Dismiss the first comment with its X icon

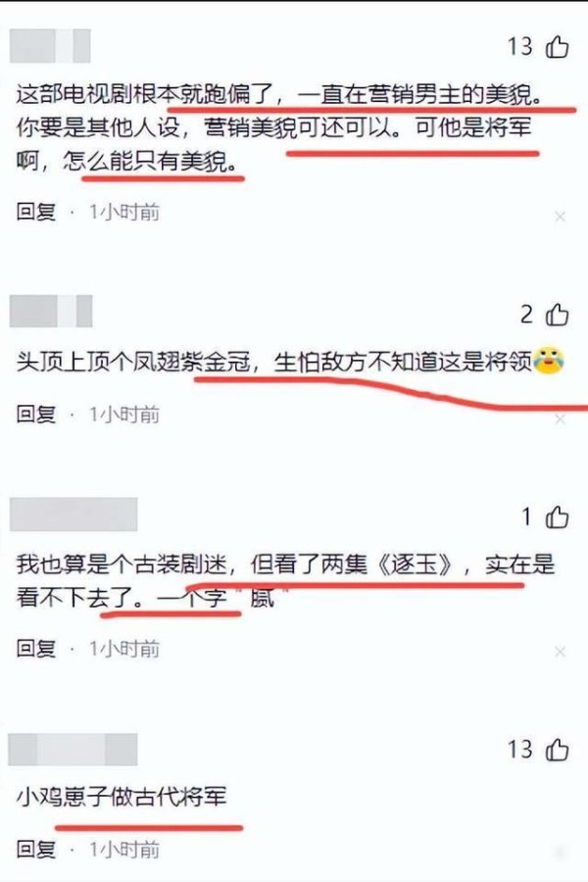(560, 217)
